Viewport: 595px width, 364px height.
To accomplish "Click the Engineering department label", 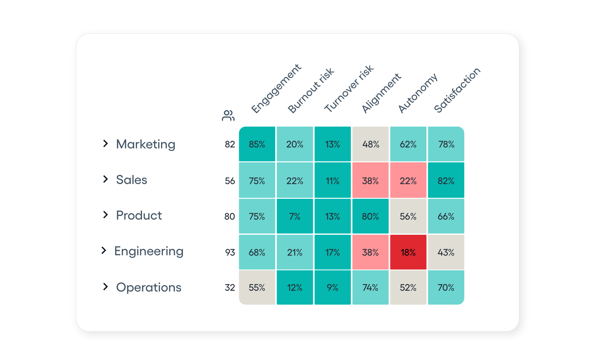I will point(149,251).
